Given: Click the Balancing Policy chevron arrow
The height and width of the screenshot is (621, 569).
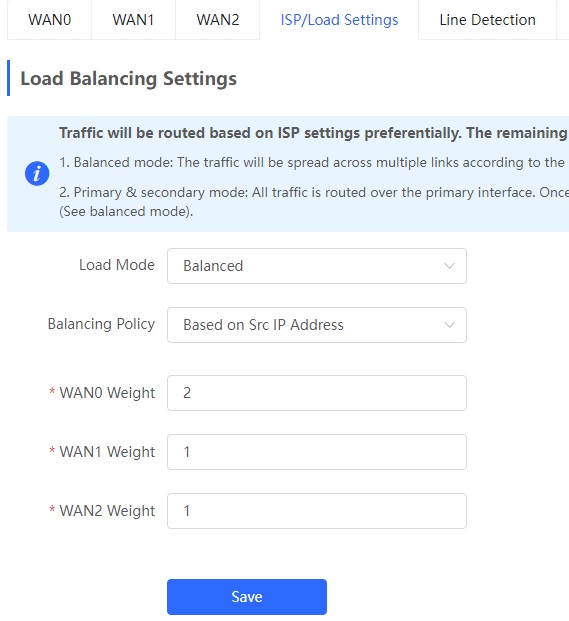Looking at the screenshot, I should pos(449,325).
